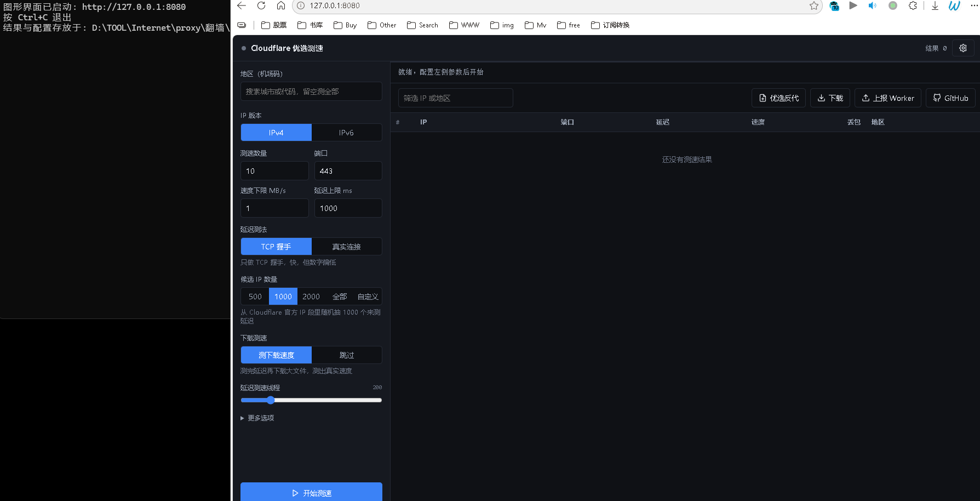Select 全部 for candidate IP count
Screen dimensions: 980x501
point(340,297)
